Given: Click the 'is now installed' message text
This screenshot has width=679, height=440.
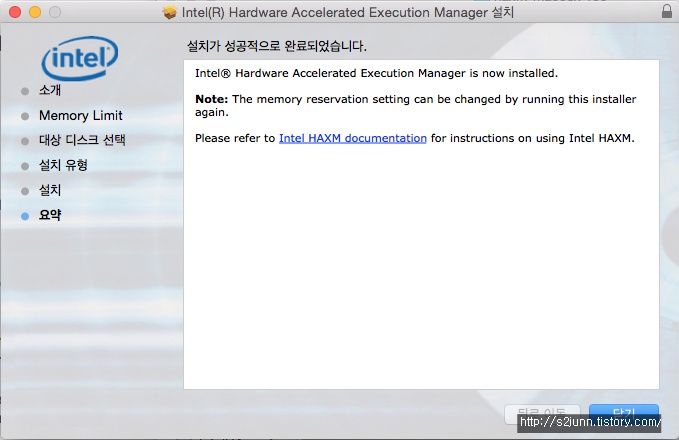Looking at the screenshot, I should point(514,73).
